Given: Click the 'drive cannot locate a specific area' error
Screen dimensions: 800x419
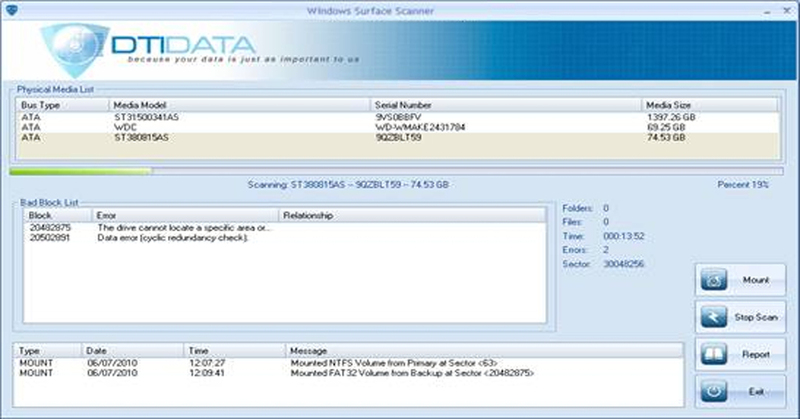Looking at the screenshot, I should pyautogui.click(x=185, y=228).
